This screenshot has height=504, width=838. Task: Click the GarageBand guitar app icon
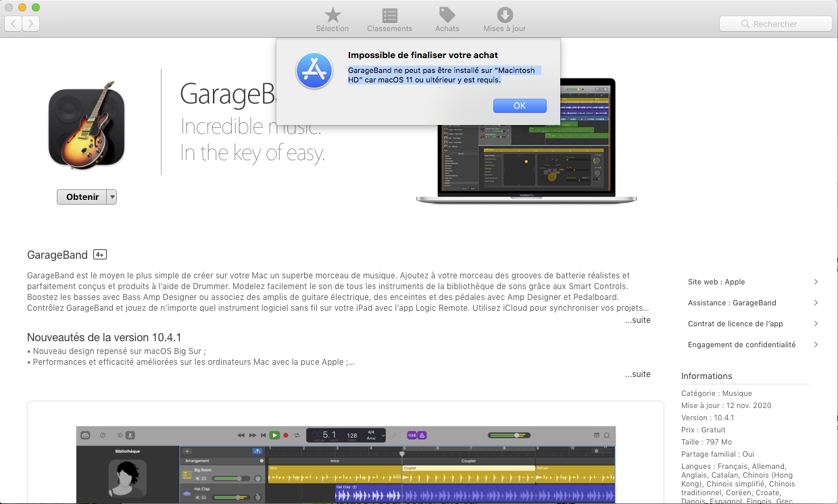point(87,126)
